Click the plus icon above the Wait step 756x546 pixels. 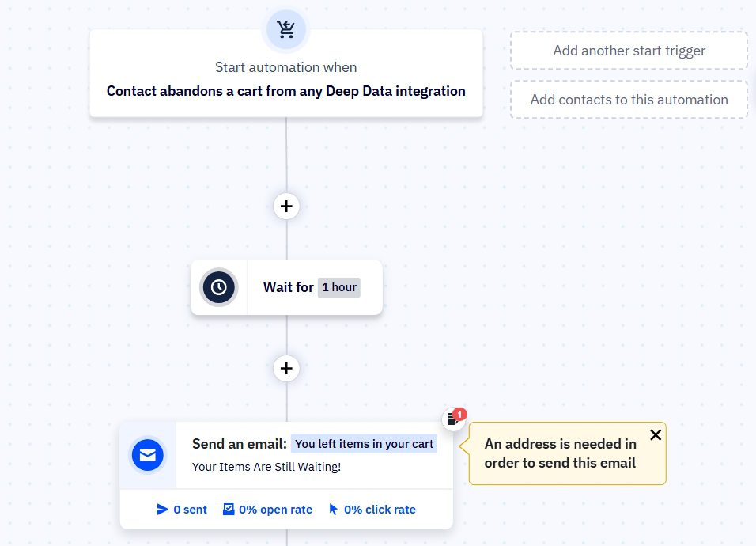coord(285,206)
